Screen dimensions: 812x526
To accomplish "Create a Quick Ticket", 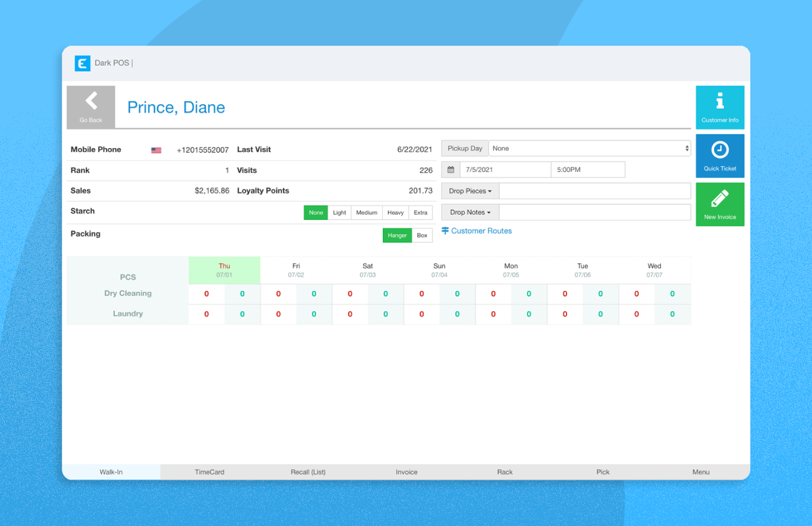I will tap(720, 156).
